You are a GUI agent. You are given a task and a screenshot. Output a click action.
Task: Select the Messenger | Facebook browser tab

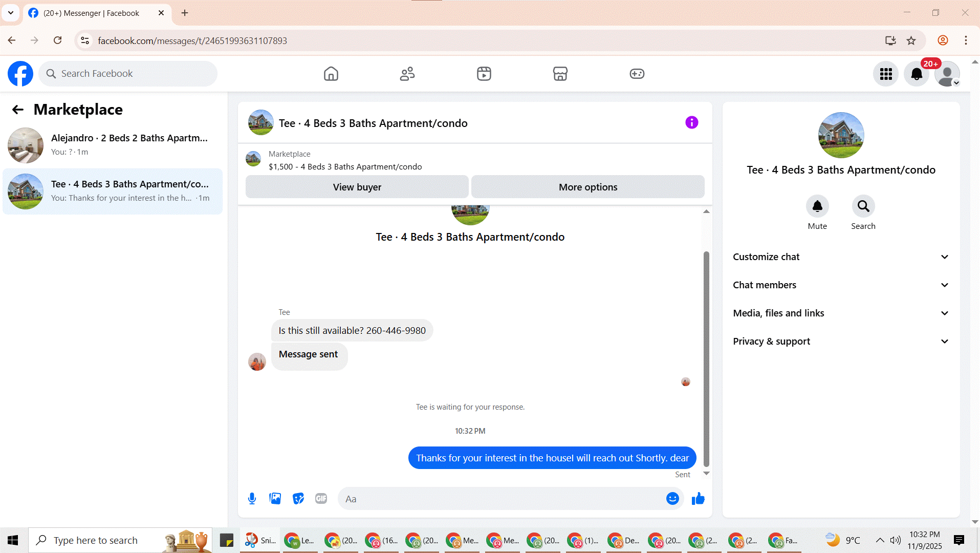pos(97,13)
